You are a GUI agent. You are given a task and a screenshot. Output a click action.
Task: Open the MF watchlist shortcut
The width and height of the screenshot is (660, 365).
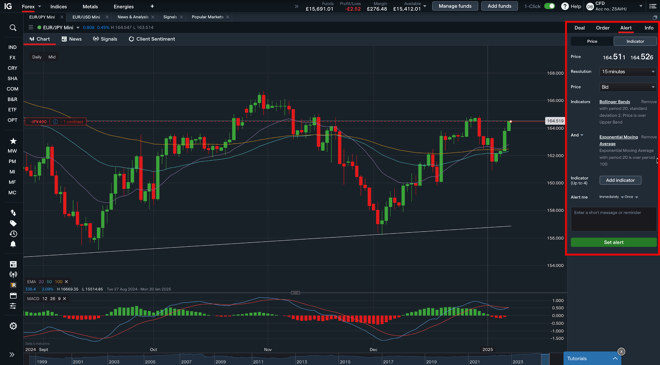[x=12, y=182]
